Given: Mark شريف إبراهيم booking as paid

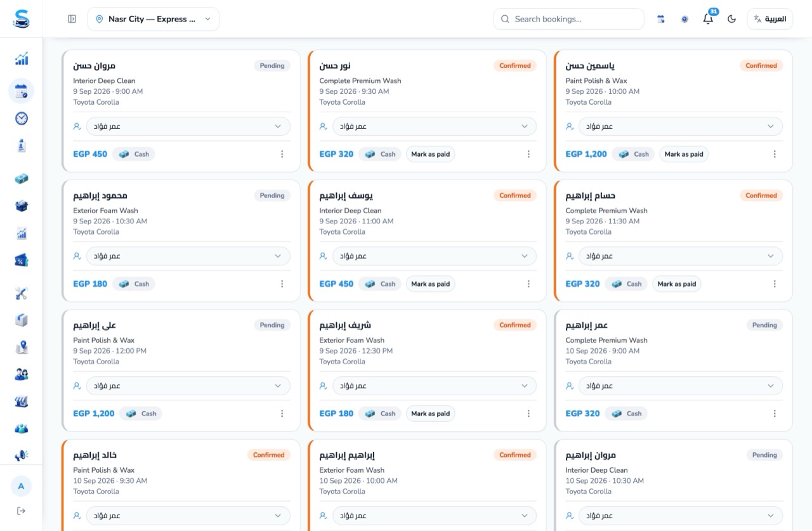Looking at the screenshot, I should tap(430, 414).
